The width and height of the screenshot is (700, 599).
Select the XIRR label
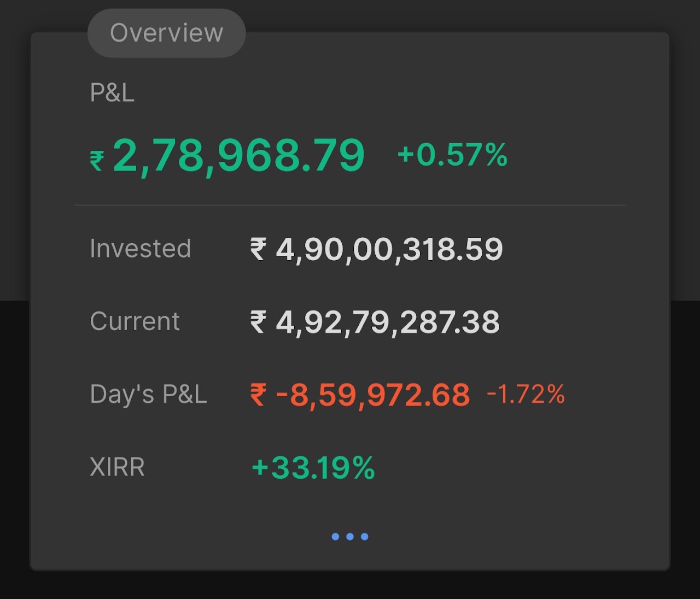(x=117, y=467)
